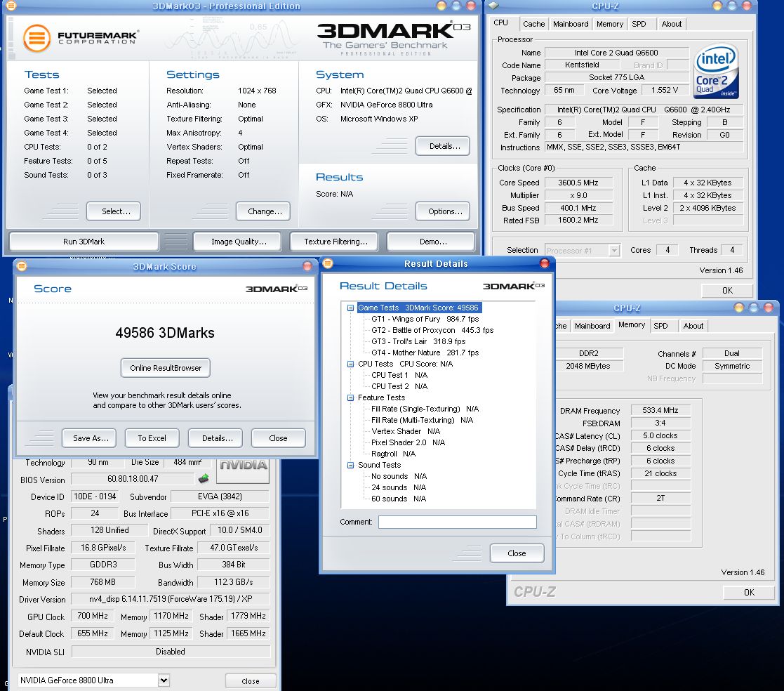This screenshot has width=784, height=691.
Task: Close the 3DMark Score window via red button
Action: [307, 266]
